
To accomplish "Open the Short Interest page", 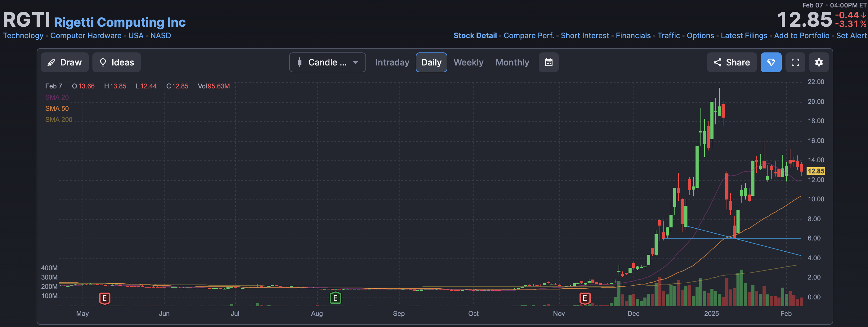I will pyautogui.click(x=585, y=35).
